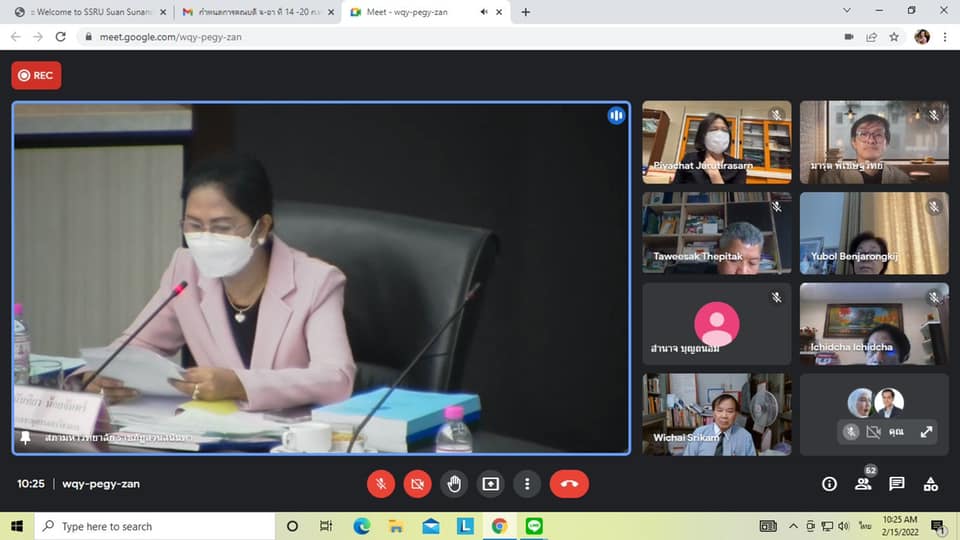This screenshot has width=960, height=540.
Task: Switch to the Gmail browser tab
Action: tap(257, 12)
